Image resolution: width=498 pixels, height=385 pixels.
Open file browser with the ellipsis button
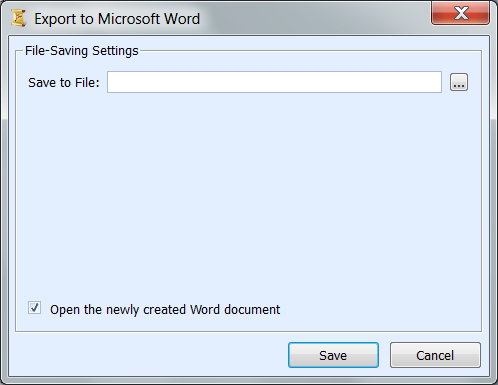(459, 82)
